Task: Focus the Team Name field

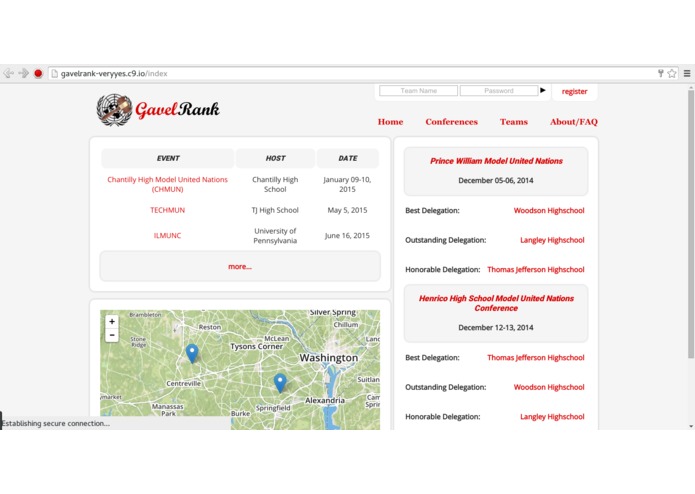Action: coord(418,91)
